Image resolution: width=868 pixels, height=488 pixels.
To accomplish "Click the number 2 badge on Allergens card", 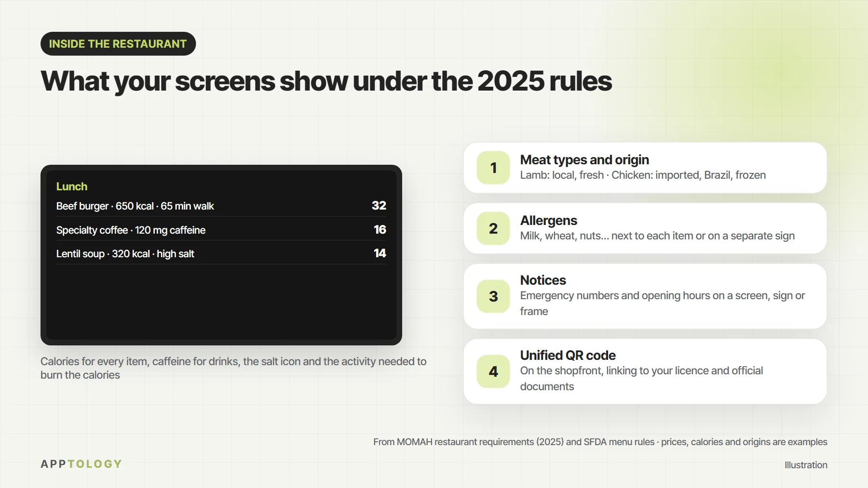I will (x=493, y=228).
